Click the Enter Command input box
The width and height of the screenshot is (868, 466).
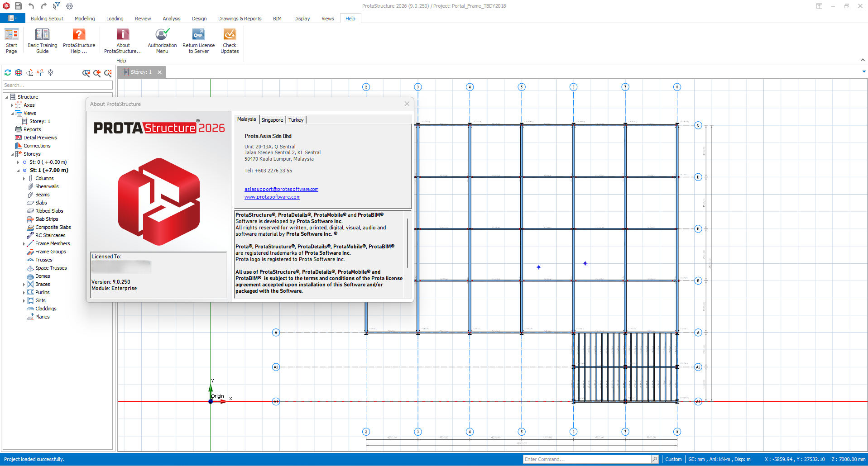[587, 459]
